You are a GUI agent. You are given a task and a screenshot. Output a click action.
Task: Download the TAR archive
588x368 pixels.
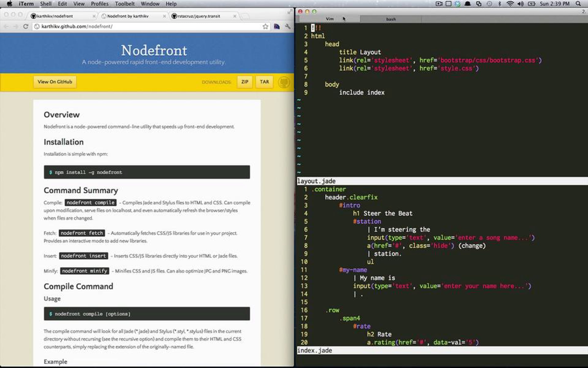tap(264, 82)
